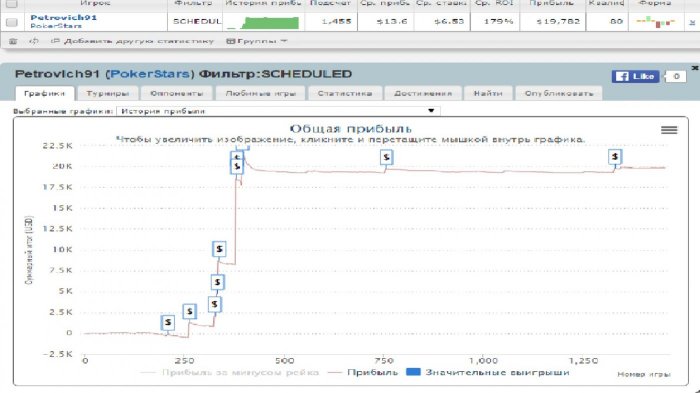This screenshot has width=700, height=393.
Task: Click the $ win marker past game 1,250
Action: tap(615, 157)
